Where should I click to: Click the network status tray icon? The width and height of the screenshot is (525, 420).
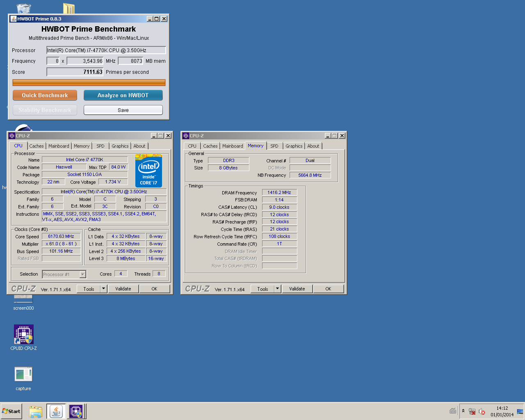tap(472, 411)
